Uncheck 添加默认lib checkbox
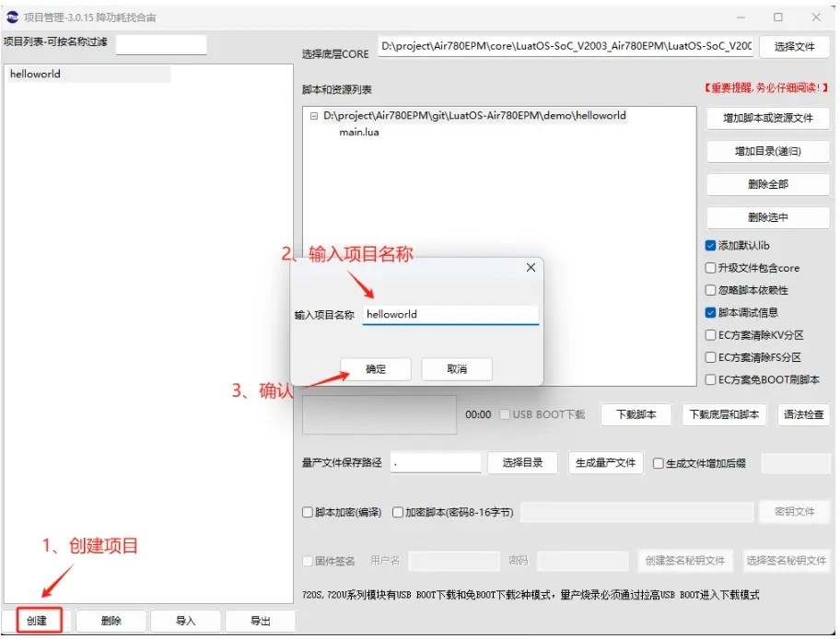Screen dimensions: 840x639 [710, 245]
